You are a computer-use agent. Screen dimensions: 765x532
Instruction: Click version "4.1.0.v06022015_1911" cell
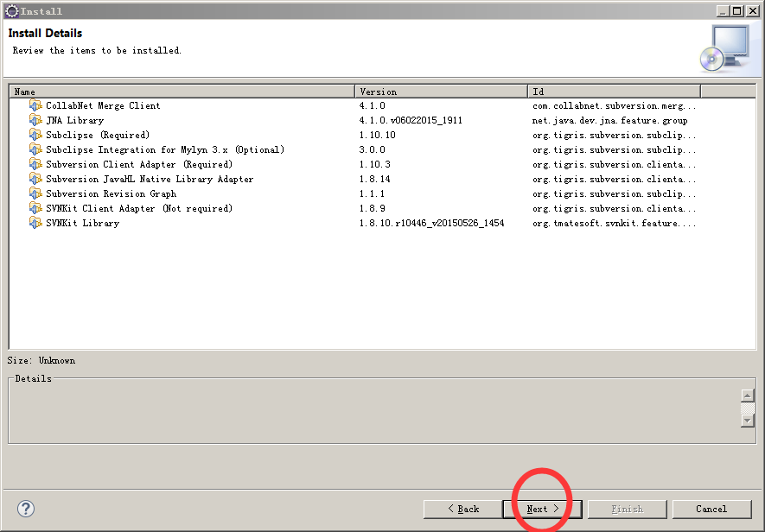pos(411,120)
